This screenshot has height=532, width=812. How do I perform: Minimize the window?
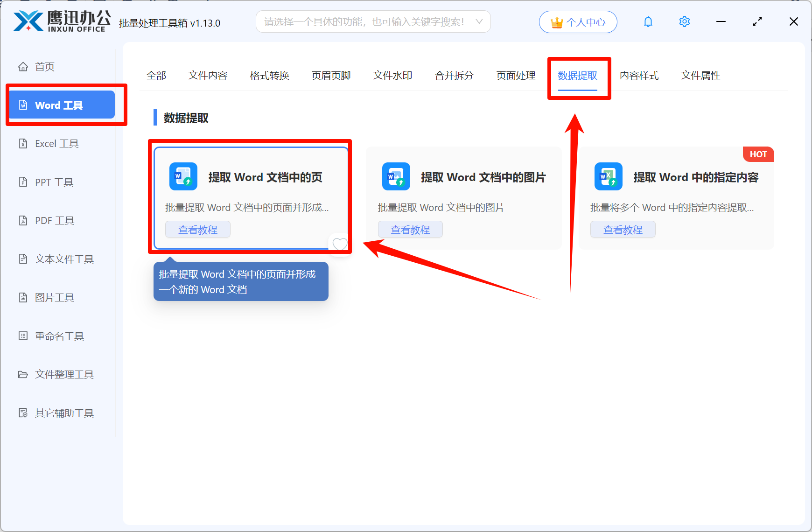tap(721, 21)
